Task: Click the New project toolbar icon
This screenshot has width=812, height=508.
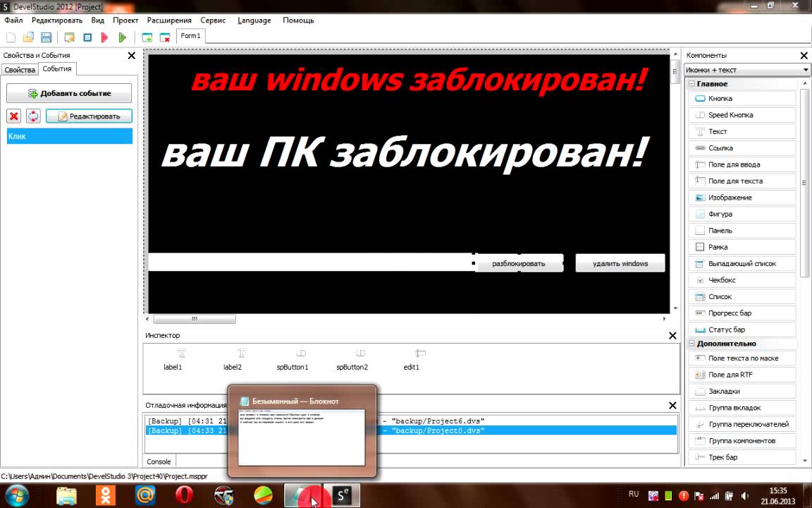Action: [11, 37]
